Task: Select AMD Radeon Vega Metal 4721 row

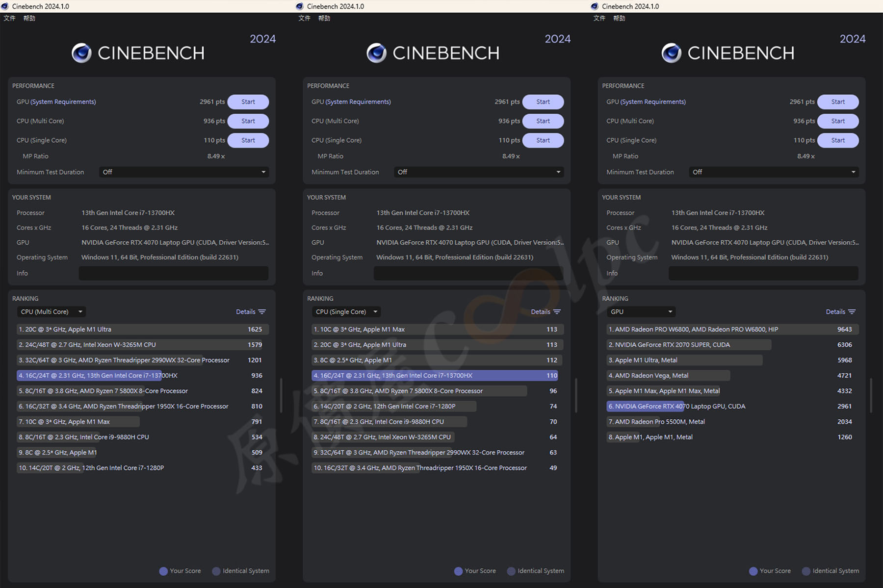Action: (x=732, y=376)
